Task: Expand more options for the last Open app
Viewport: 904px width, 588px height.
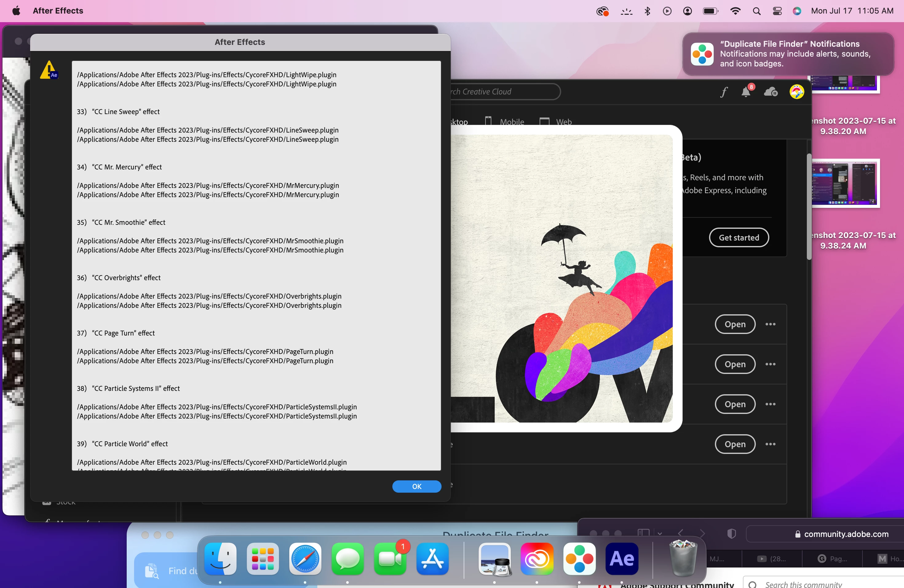Action: pos(770,444)
